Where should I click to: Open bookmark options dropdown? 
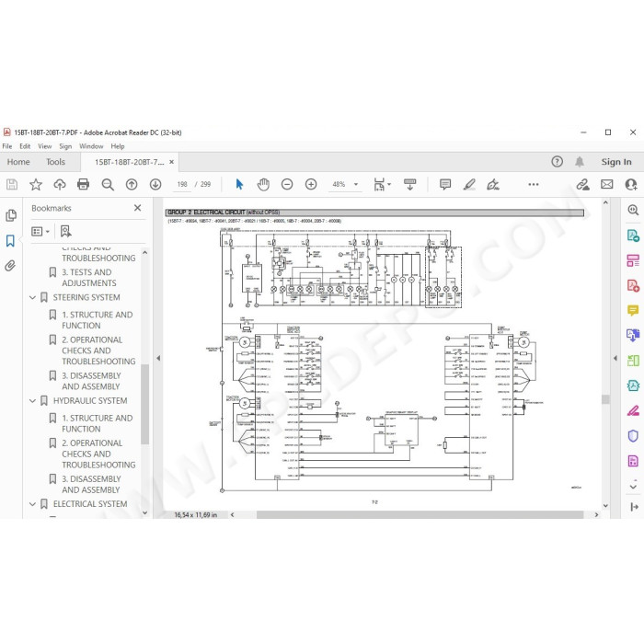tap(40, 232)
